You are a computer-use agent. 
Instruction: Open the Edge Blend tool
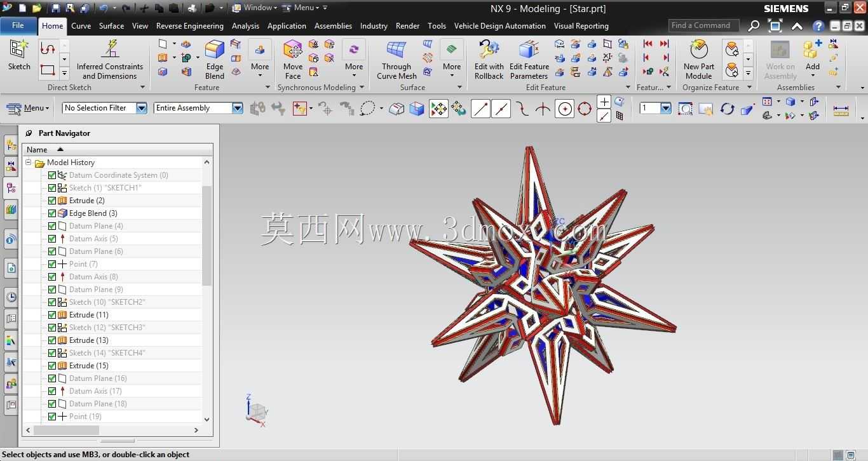tap(215, 60)
